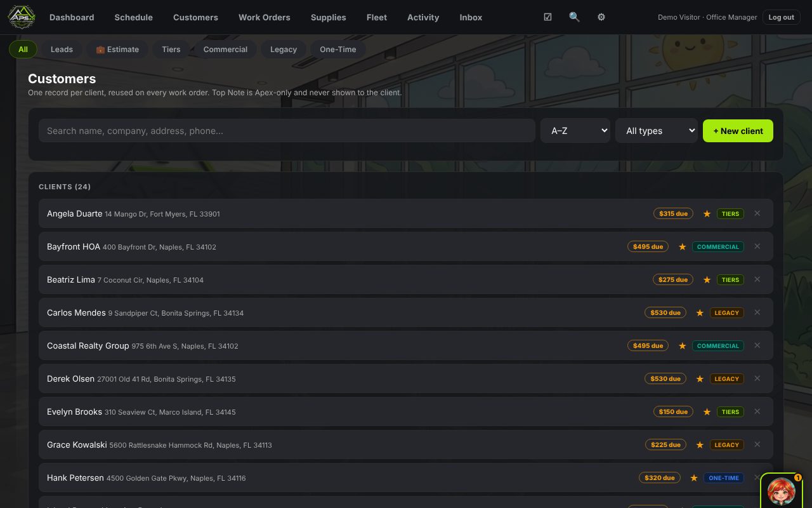Screen dimensions: 812x508
Task: Switch to the Work Orders menu
Action: click(x=264, y=17)
